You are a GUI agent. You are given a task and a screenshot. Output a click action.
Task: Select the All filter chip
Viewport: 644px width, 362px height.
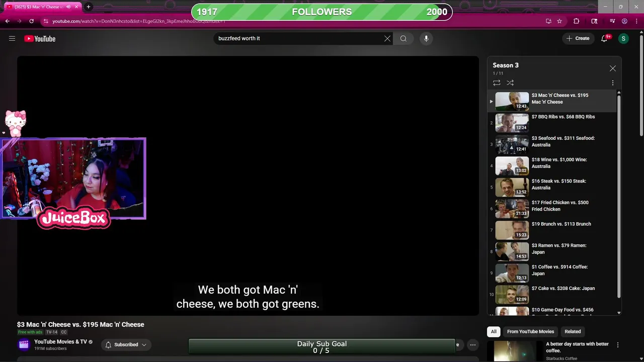pyautogui.click(x=494, y=331)
